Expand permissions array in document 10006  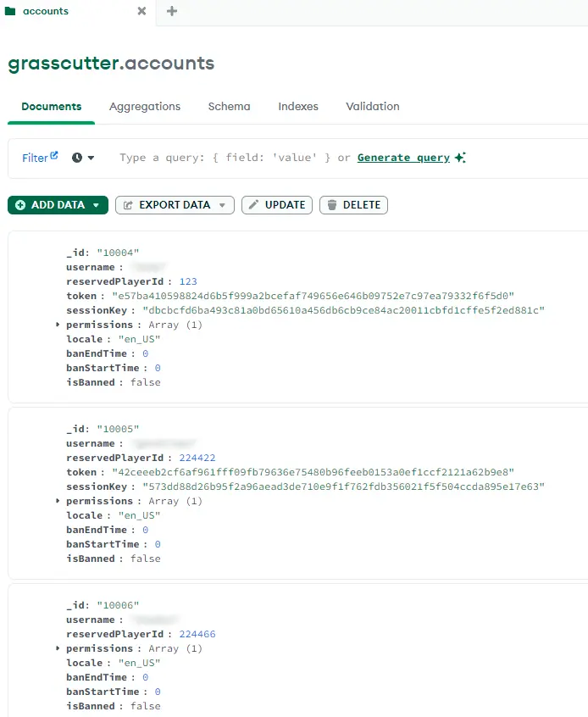[x=58, y=648]
